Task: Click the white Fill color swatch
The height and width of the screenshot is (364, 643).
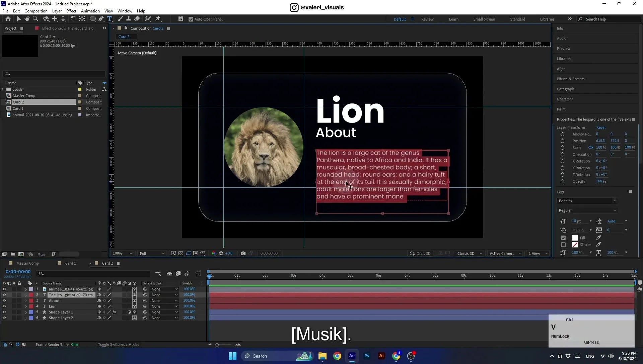Action: [575, 238]
